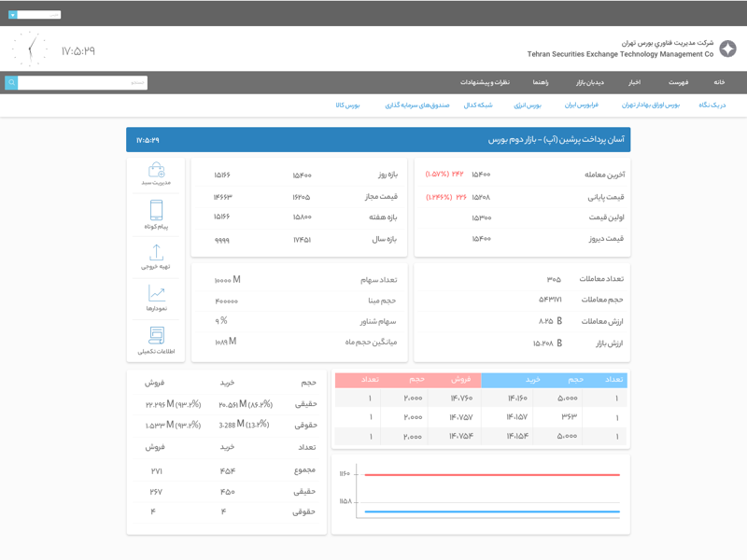
Task: Open the خانه (Home) menu item
Action: tap(719, 83)
